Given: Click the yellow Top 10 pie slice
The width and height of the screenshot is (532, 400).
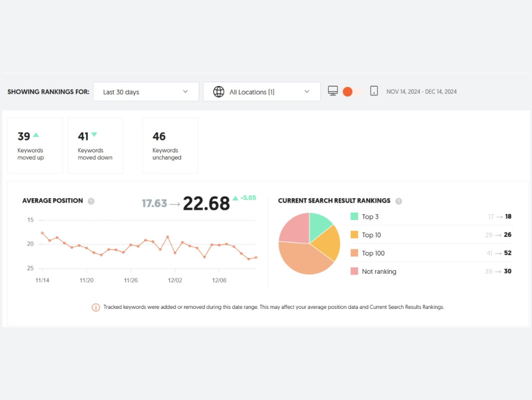Looking at the screenshot, I should pyautogui.click(x=327, y=242).
